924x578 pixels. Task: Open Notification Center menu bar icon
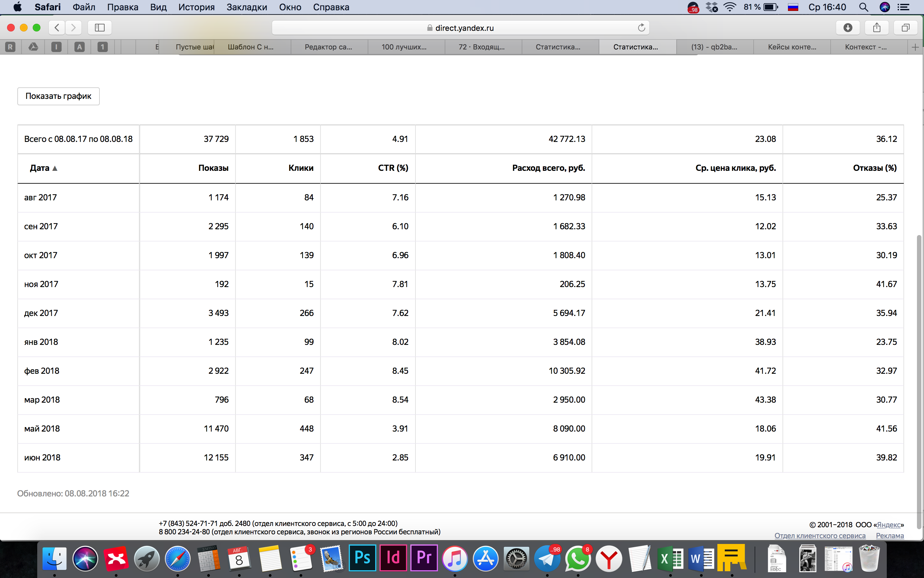pos(903,7)
